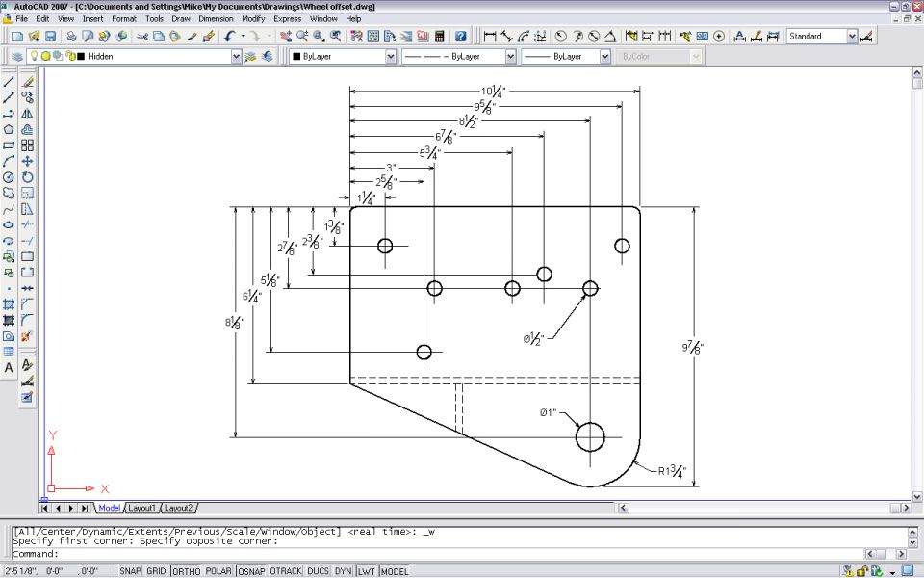Click the black layer color swatch
The image size is (924, 578).
coord(81,57)
